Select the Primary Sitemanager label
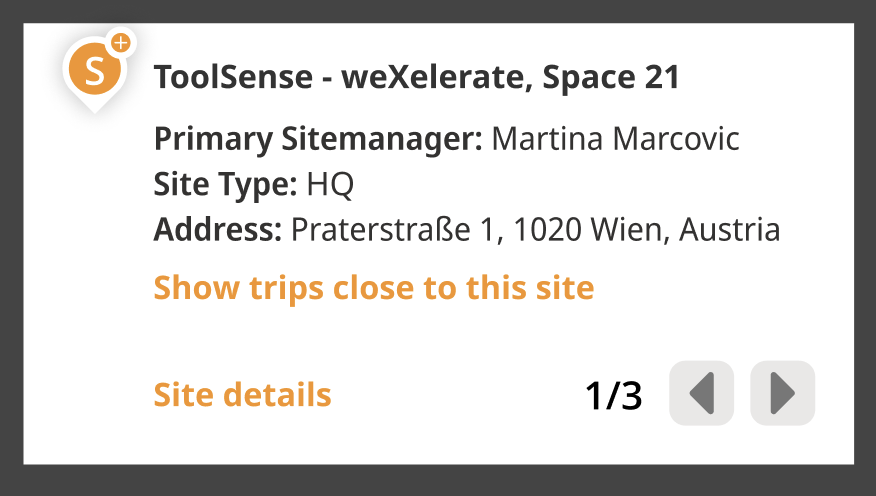The image size is (876, 496). click(318, 138)
